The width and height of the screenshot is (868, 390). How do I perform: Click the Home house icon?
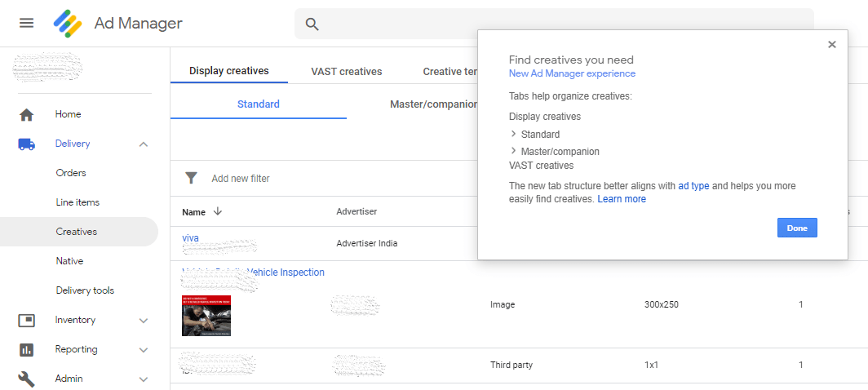[x=26, y=115]
